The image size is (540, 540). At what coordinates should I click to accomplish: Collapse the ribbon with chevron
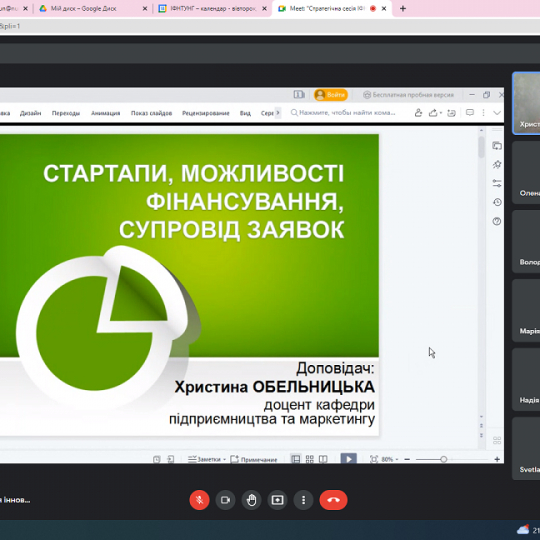[497, 113]
